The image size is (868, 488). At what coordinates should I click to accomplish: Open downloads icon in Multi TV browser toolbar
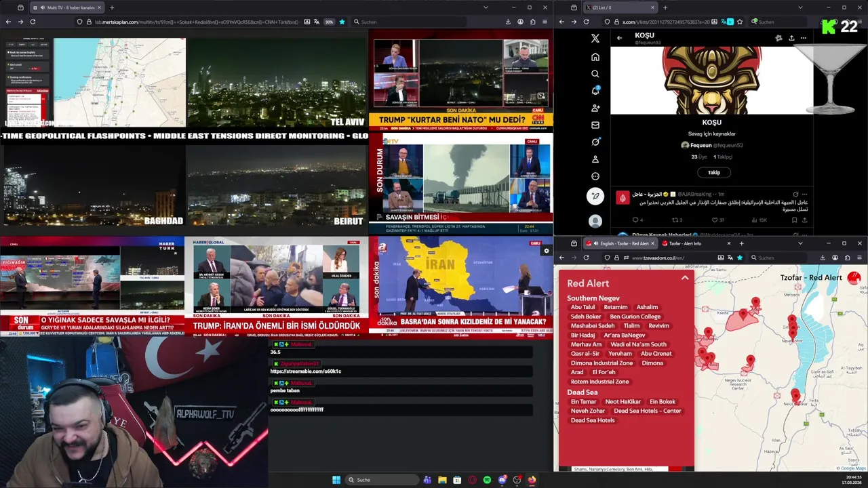point(508,22)
